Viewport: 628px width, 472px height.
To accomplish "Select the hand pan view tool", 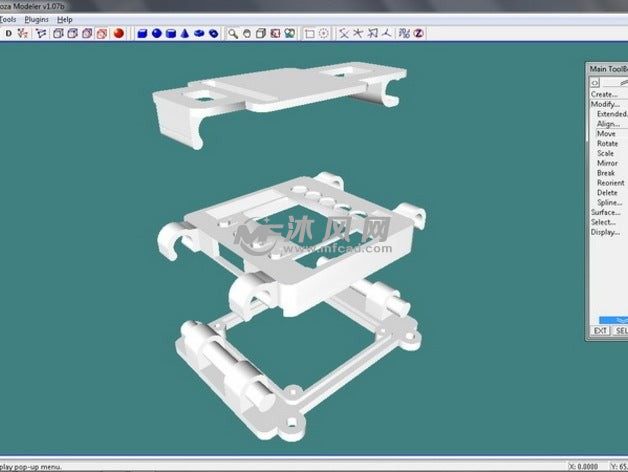I will click(x=247, y=33).
